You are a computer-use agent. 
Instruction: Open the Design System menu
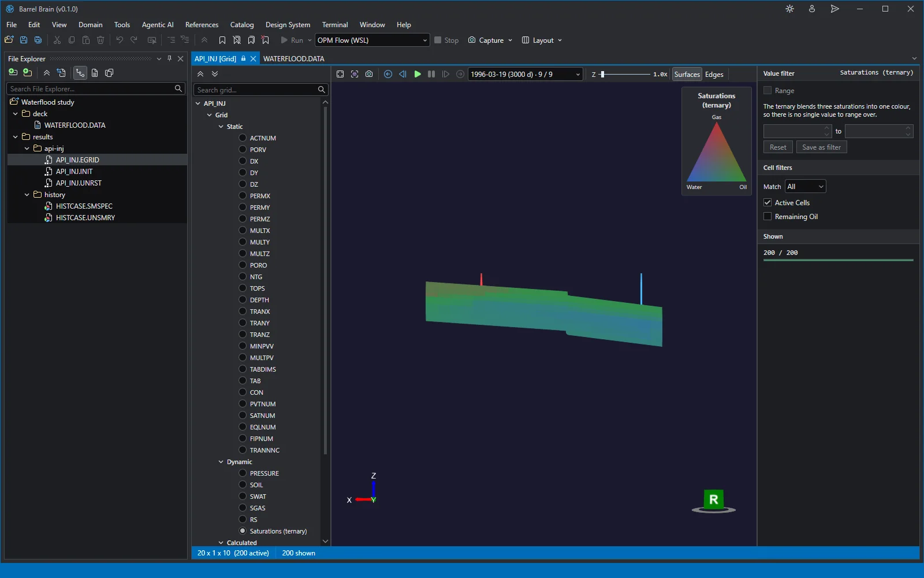[288, 25]
